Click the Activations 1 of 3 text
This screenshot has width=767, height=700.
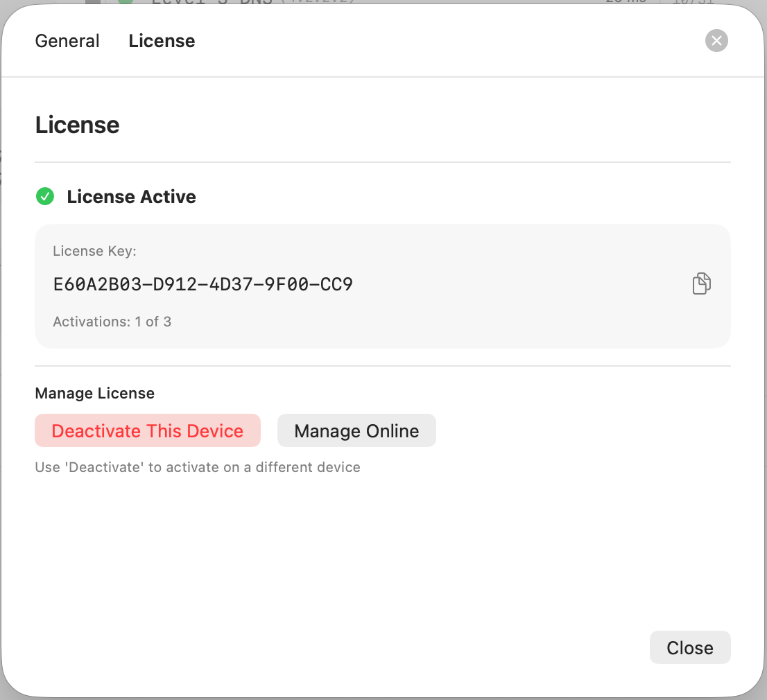coord(112,322)
